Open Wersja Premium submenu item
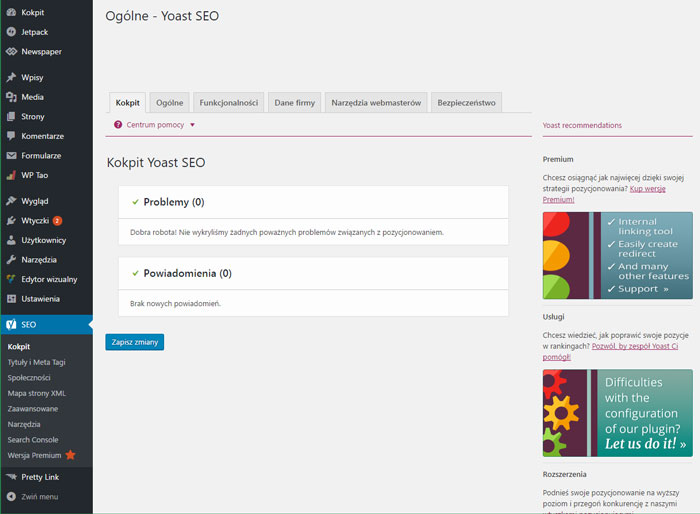This screenshot has height=514, width=700. [x=34, y=455]
